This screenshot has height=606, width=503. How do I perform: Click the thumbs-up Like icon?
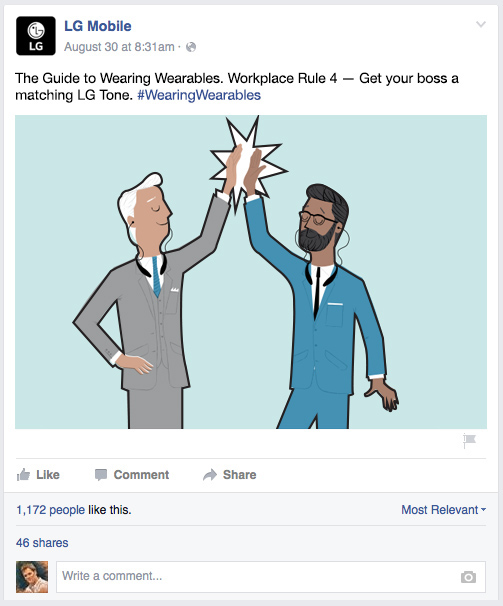(23, 475)
